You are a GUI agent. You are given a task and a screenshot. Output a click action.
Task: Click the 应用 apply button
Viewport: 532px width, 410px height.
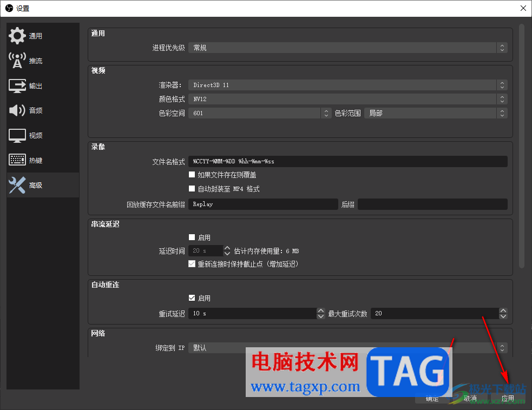tap(508, 398)
